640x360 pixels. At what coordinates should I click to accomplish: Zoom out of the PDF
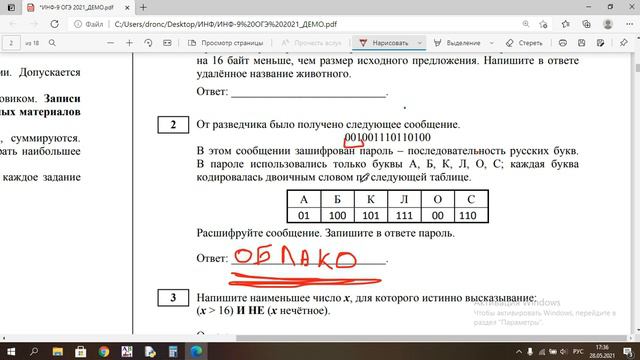pos(110,43)
